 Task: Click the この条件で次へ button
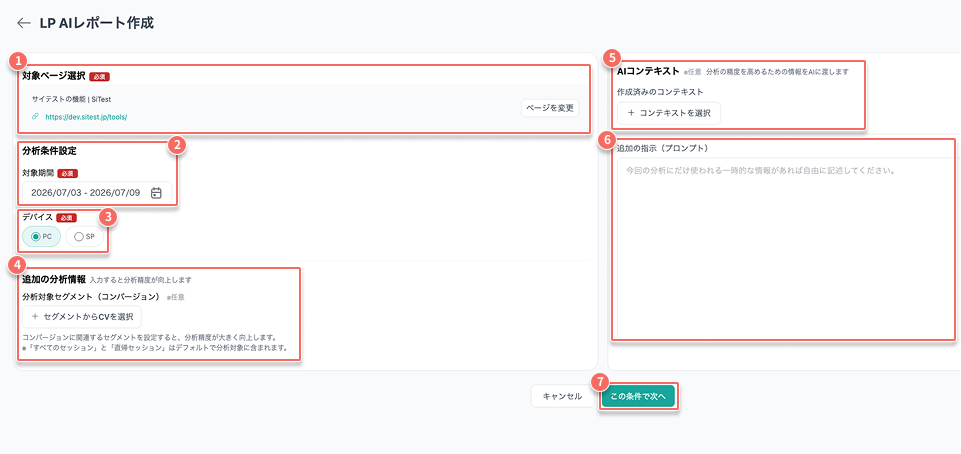(x=638, y=396)
